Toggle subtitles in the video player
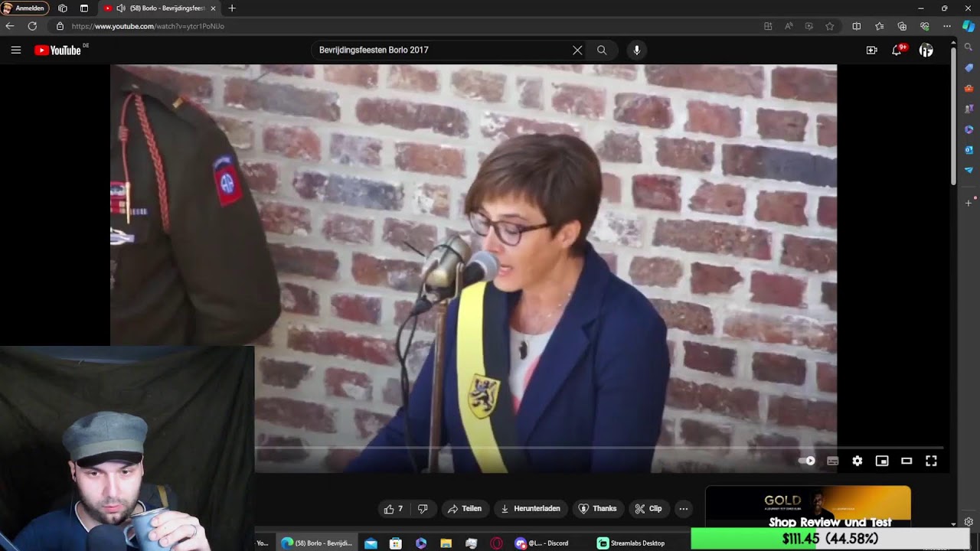The width and height of the screenshot is (980, 551). click(833, 461)
